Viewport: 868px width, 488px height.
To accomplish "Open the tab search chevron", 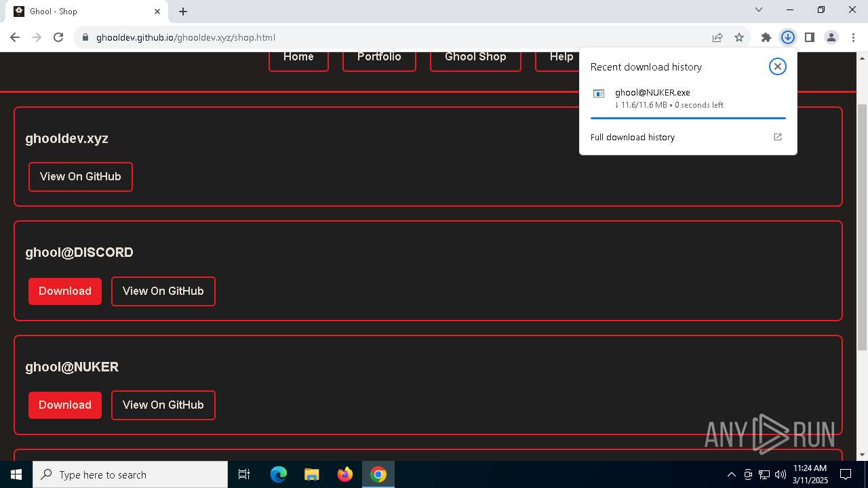I will tap(759, 9).
